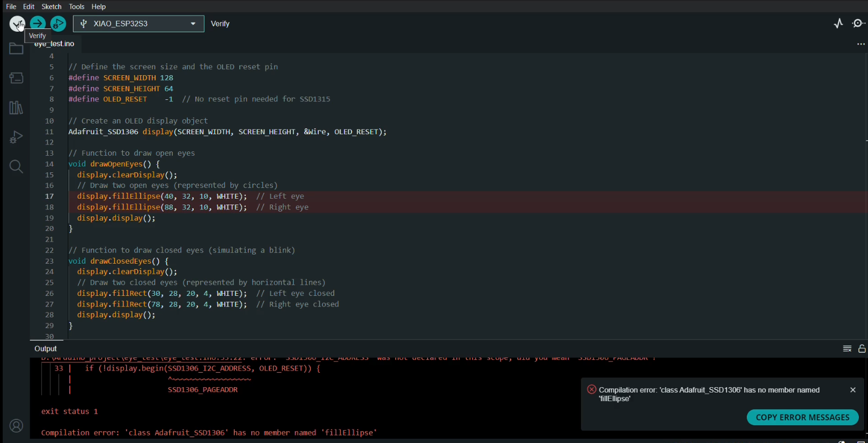Screen dimensions: 868x443
Task: Open the Tools menu
Action: (77, 6)
